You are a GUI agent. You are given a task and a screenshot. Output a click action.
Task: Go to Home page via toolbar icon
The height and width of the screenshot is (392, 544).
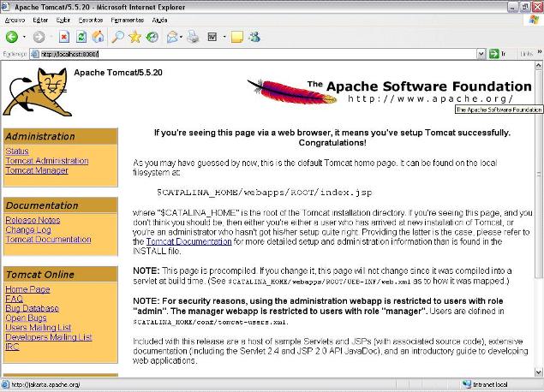[x=99, y=37]
